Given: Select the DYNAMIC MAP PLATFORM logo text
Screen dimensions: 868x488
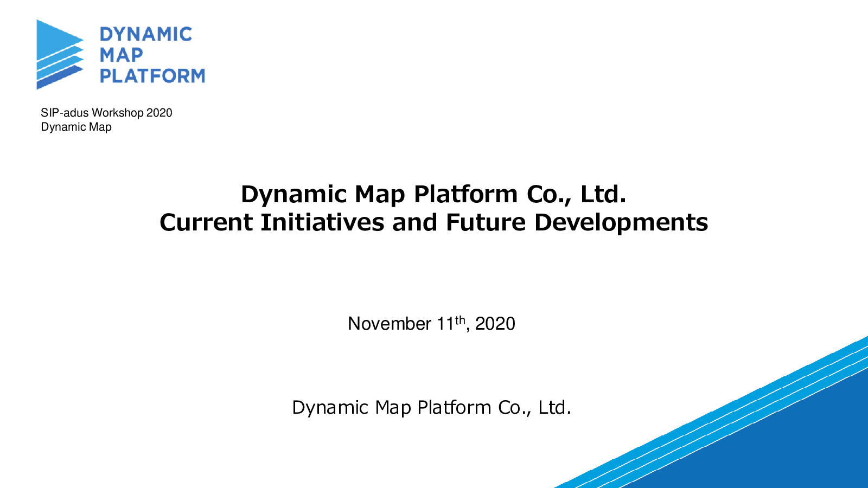Looking at the screenshot, I should pos(152,55).
